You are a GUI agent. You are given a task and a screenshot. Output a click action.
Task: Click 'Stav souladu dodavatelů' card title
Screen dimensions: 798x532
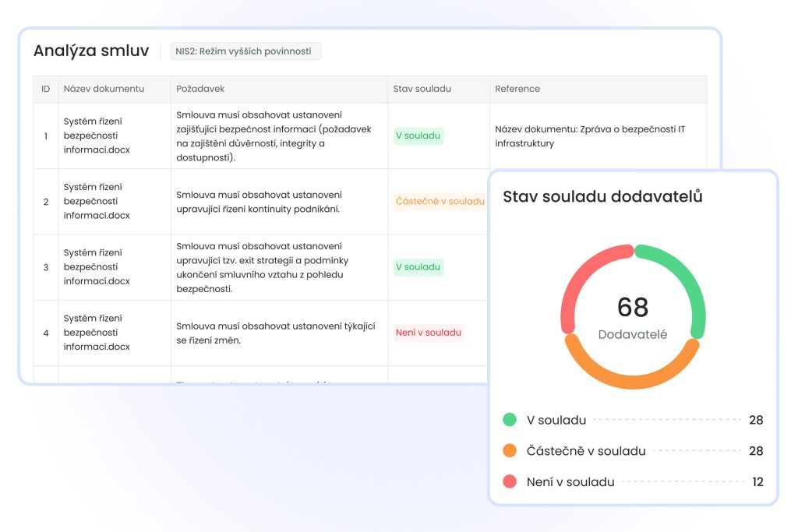[x=602, y=197]
